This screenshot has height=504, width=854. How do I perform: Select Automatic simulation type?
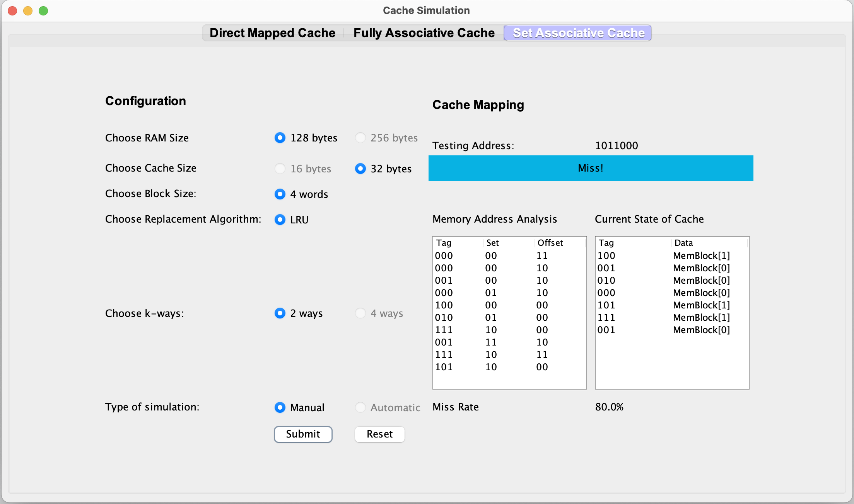click(360, 407)
